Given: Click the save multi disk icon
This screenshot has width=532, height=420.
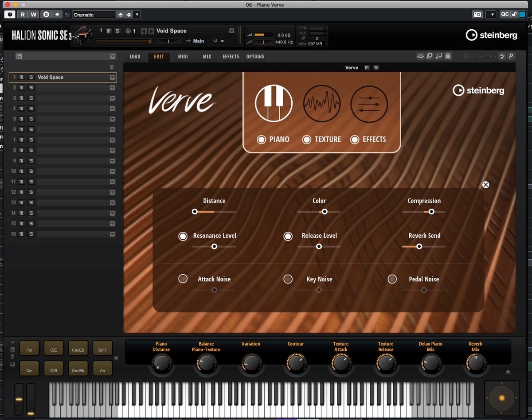Looking at the screenshot, I should click(x=19, y=56).
